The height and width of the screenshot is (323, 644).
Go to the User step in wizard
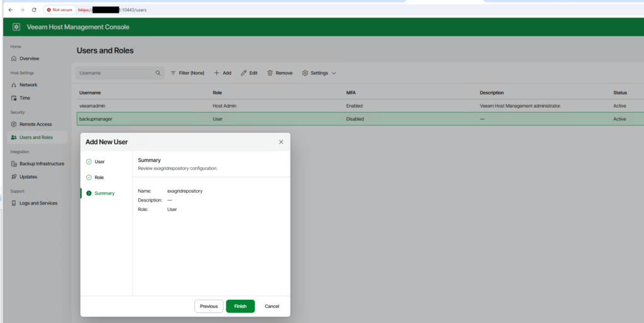[99, 162]
